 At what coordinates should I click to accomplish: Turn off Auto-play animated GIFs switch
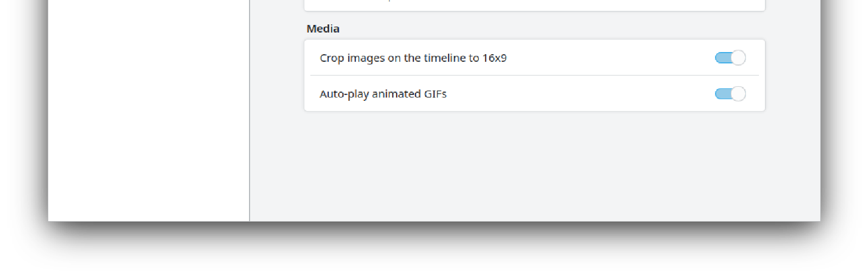730,94
